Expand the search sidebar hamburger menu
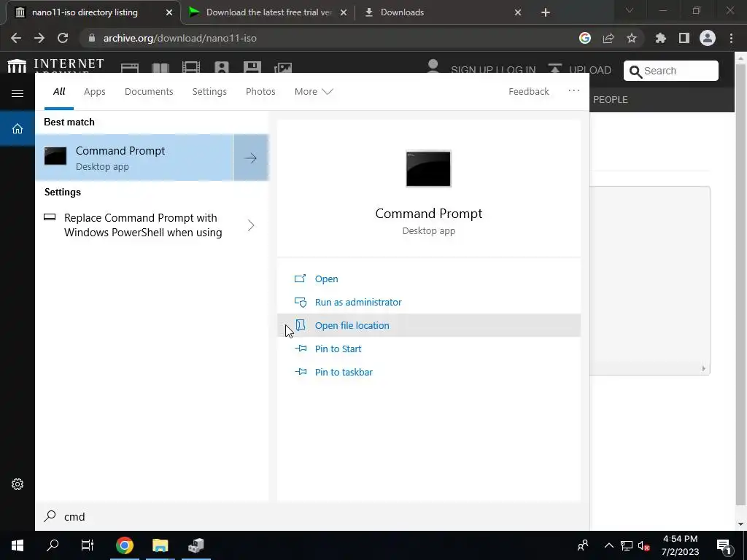The height and width of the screenshot is (560, 747). 18,93
